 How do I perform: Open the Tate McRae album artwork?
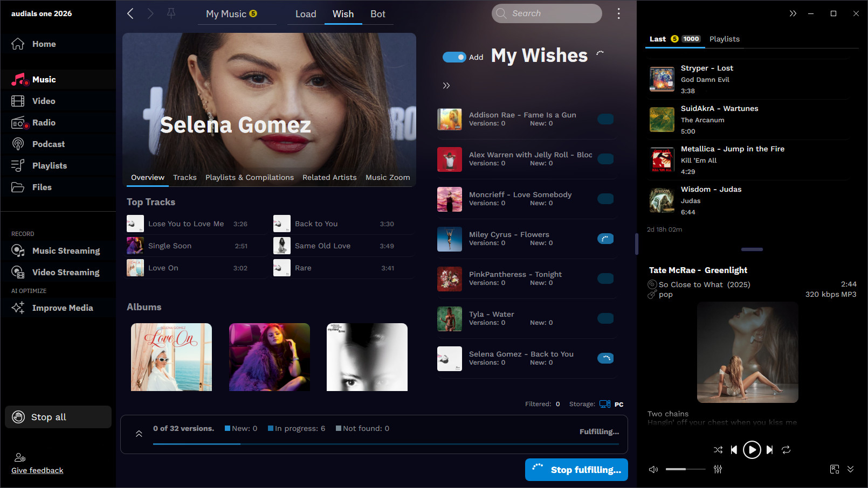[x=747, y=352]
